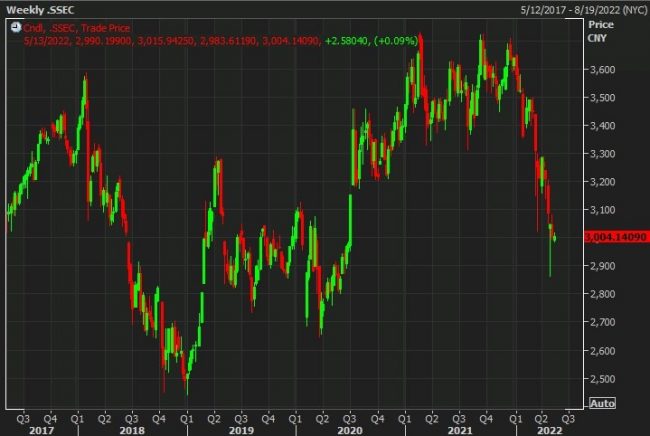The height and width of the screenshot is (436, 650).
Task: Click the (+0.09%) percent change value
Action: click(x=395, y=41)
